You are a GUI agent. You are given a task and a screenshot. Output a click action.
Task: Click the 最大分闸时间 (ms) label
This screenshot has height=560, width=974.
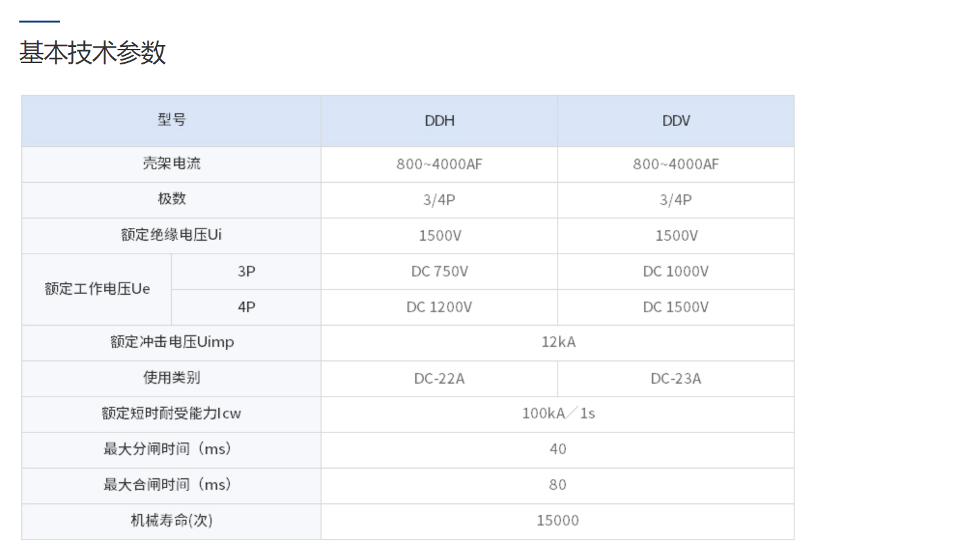tap(167, 449)
